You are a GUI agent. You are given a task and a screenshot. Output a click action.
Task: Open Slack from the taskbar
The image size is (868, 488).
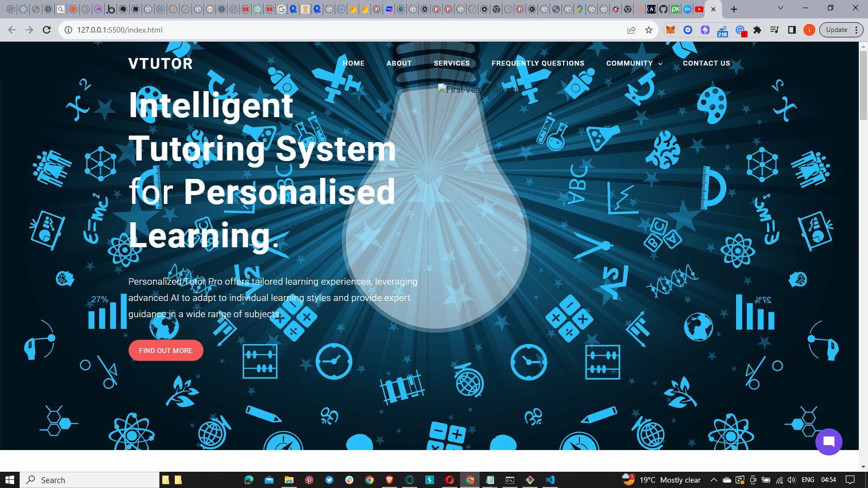pos(349,480)
